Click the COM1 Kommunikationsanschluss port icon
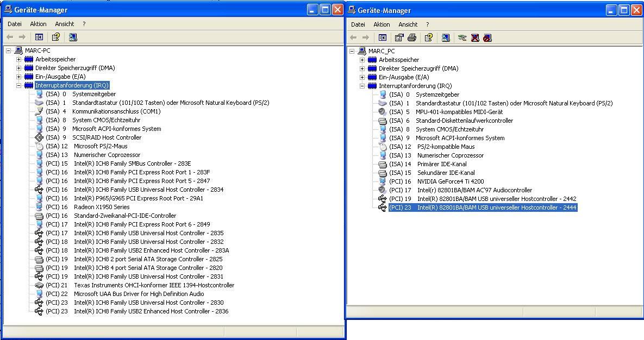 click(x=39, y=111)
